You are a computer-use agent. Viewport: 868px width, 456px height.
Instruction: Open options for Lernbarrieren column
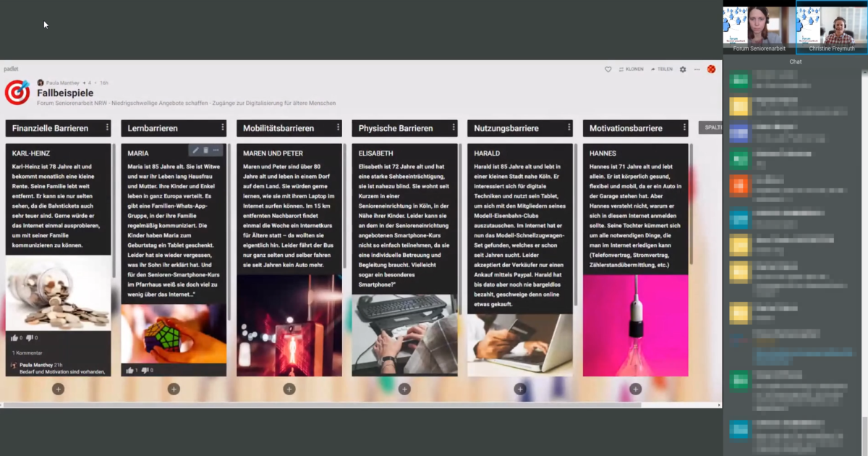tap(223, 128)
